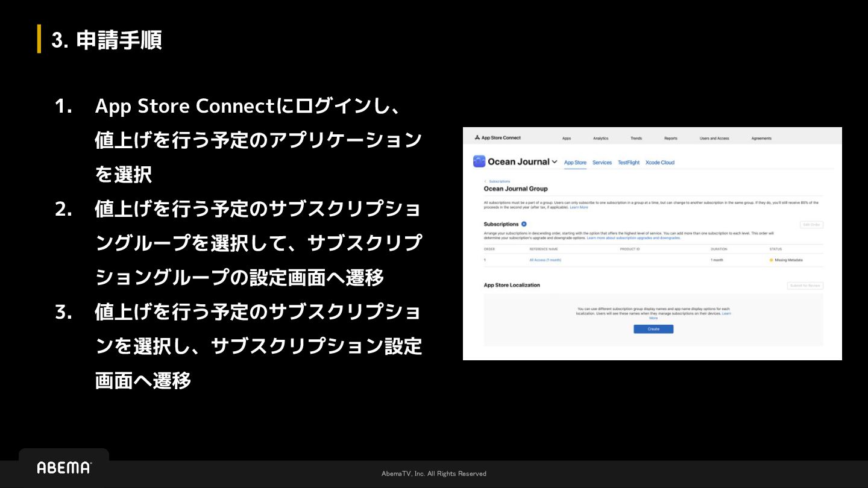
Task: Click the ABEMA logo on the slide footer
Action: tap(64, 468)
